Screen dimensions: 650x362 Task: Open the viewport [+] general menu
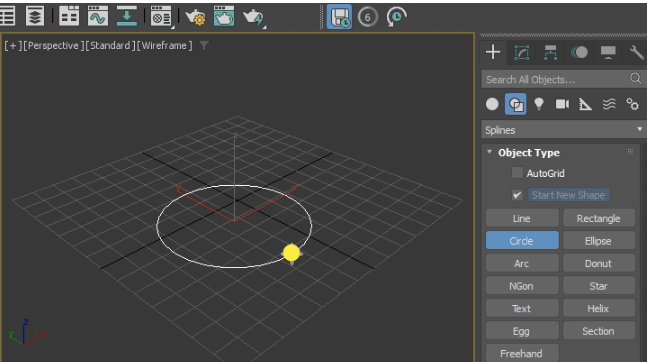click(x=13, y=46)
